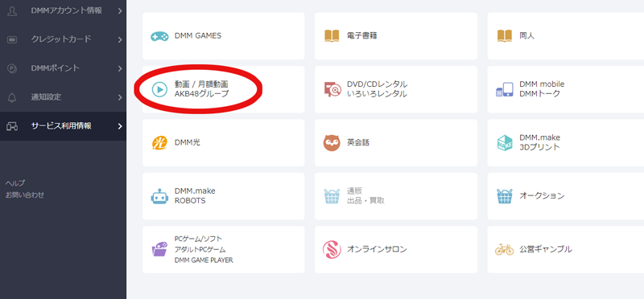Image resolution: width=644 pixels, height=299 pixels.
Task: Open the オンラインサロン service text
Action: [377, 249]
